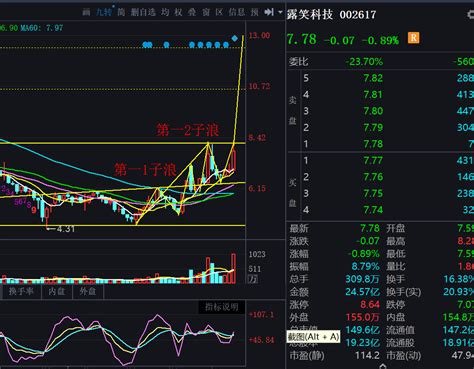Switch to the 内盘 tab
Screen dimensions: 474x369
57,291
